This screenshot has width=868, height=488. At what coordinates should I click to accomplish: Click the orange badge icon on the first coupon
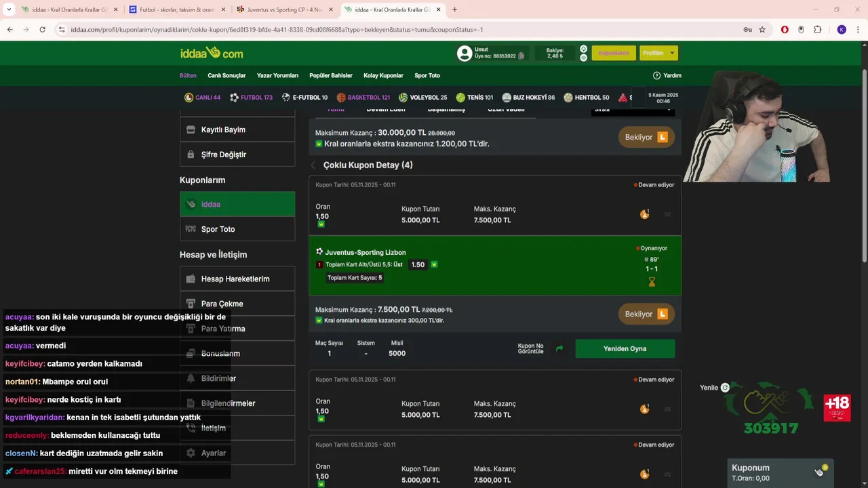[644, 214]
